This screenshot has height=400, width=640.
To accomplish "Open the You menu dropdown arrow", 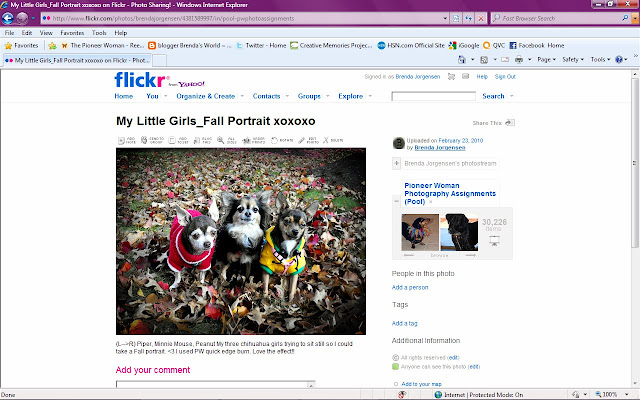I will (x=166, y=96).
